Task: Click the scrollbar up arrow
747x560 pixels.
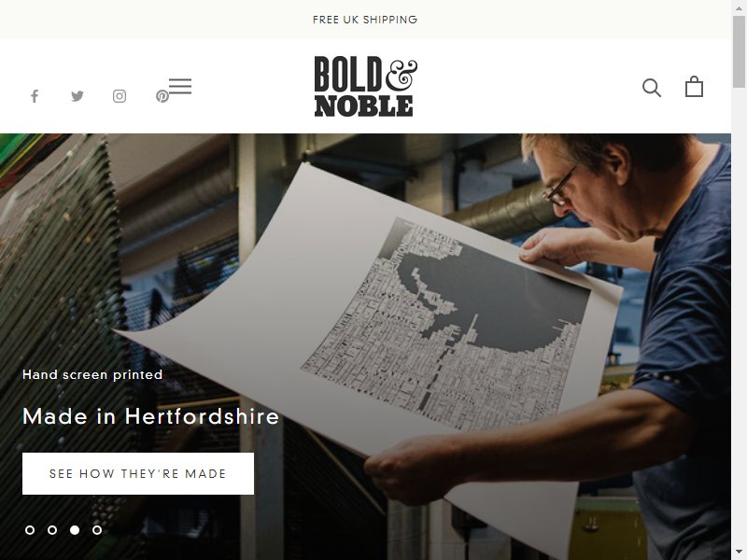Action: (x=739, y=6)
